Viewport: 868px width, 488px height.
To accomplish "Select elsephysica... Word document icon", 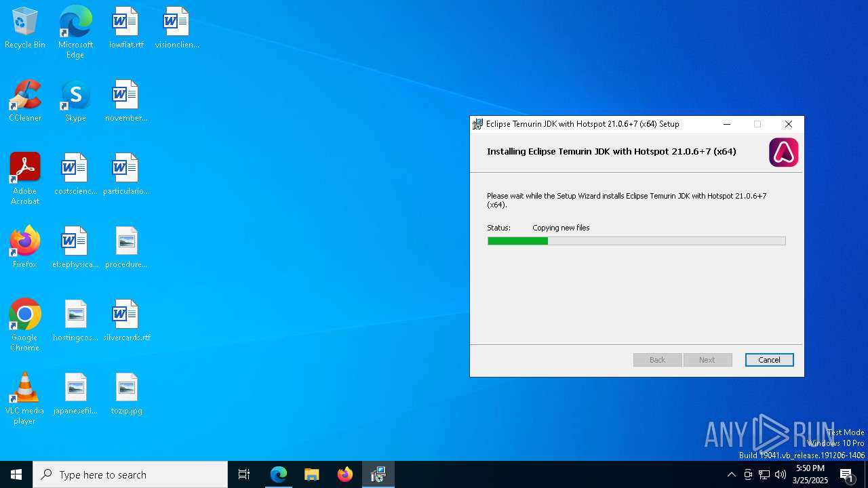I will [x=75, y=248].
